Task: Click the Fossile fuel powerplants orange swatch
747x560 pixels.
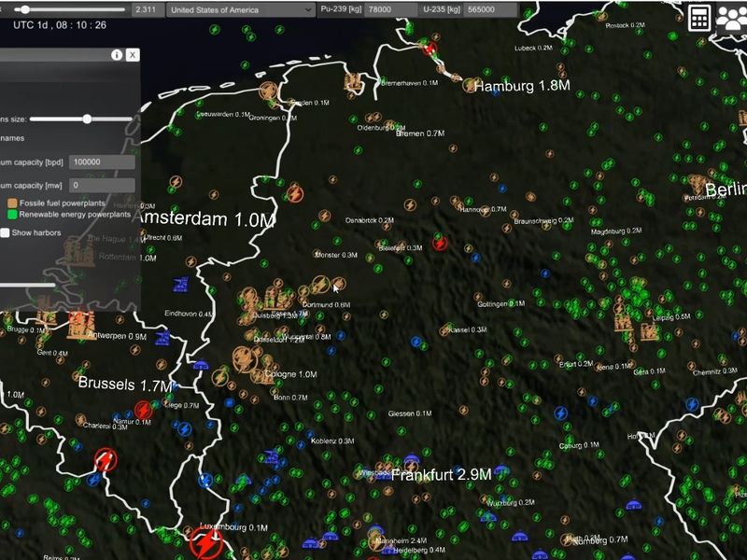Action: click(x=12, y=203)
